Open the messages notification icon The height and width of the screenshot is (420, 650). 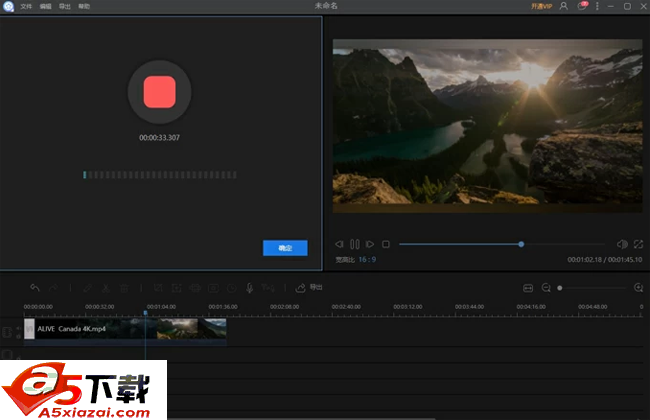coord(581,6)
